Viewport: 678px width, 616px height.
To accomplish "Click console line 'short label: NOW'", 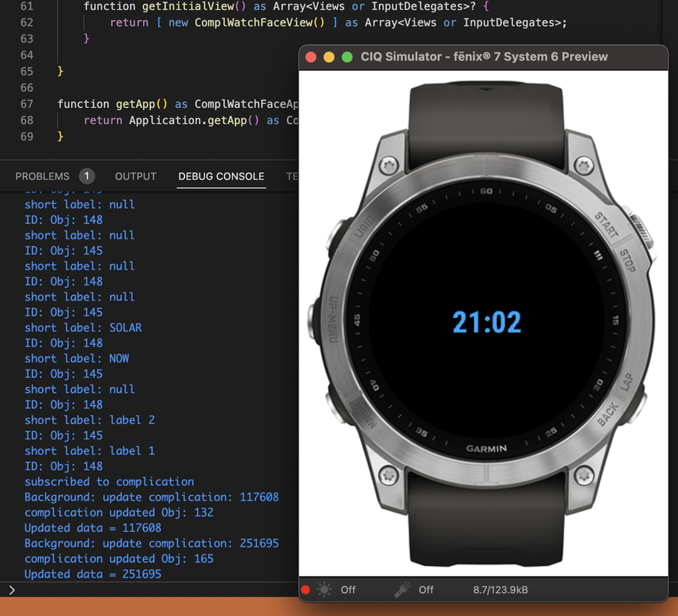I will tap(76, 358).
